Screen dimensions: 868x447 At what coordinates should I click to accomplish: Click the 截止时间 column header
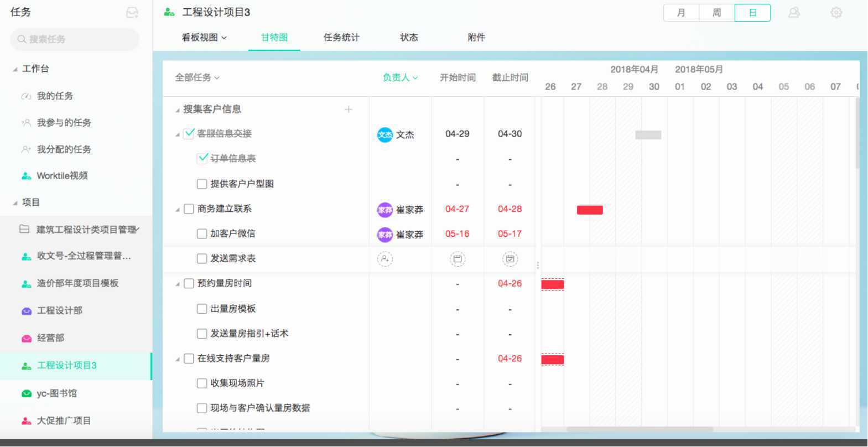click(510, 77)
